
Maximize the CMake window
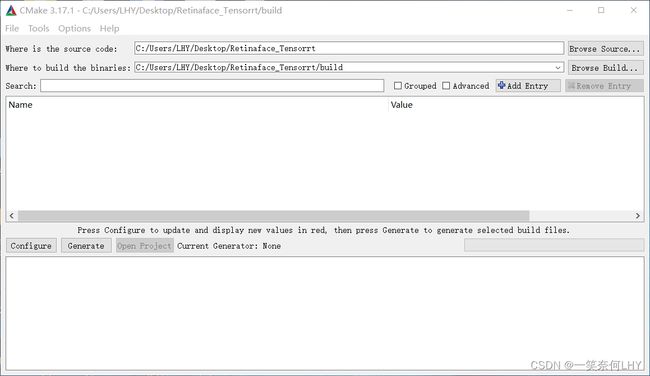(x=601, y=10)
